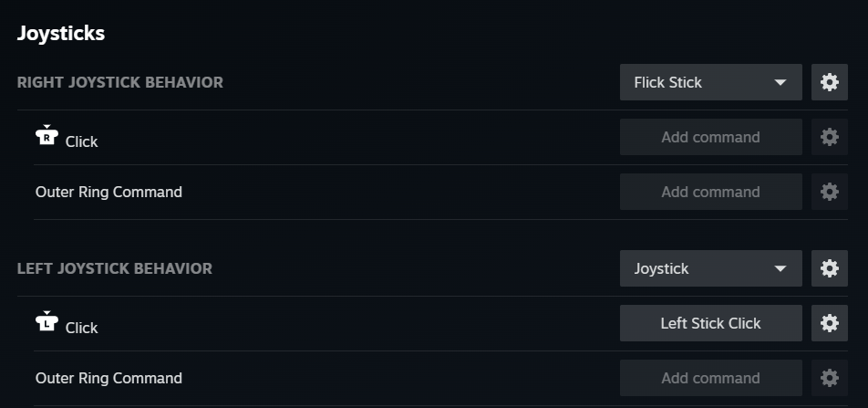The height and width of the screenshot is (408, 868).
Task: Open Right Joystick Behavior gear settings
Action: pyautogui.click(x=829, y=82)
